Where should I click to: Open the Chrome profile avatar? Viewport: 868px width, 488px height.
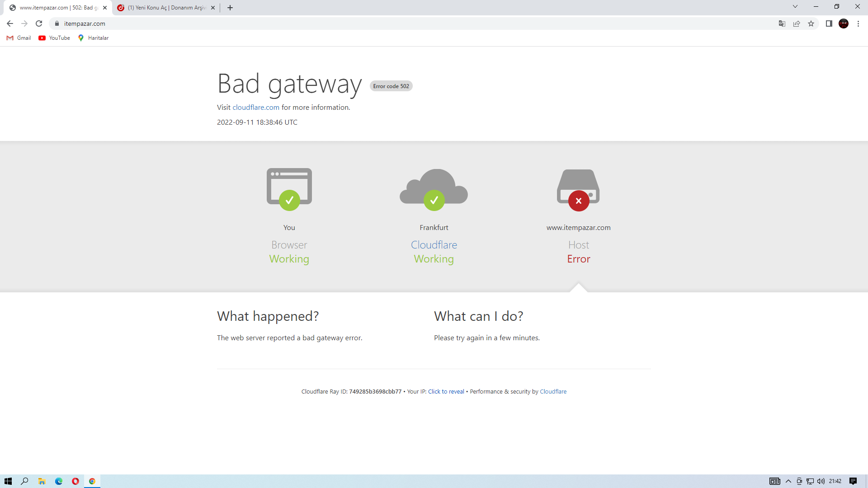tap(844, 23)
